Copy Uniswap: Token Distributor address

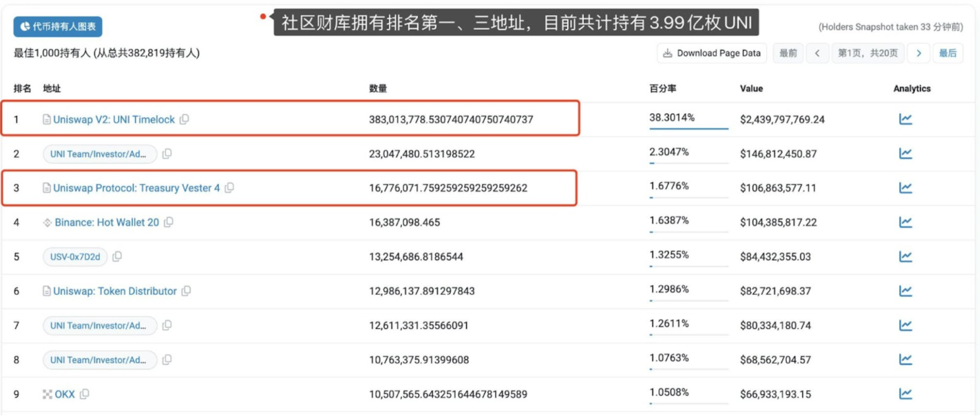click(x=186, y=291)
